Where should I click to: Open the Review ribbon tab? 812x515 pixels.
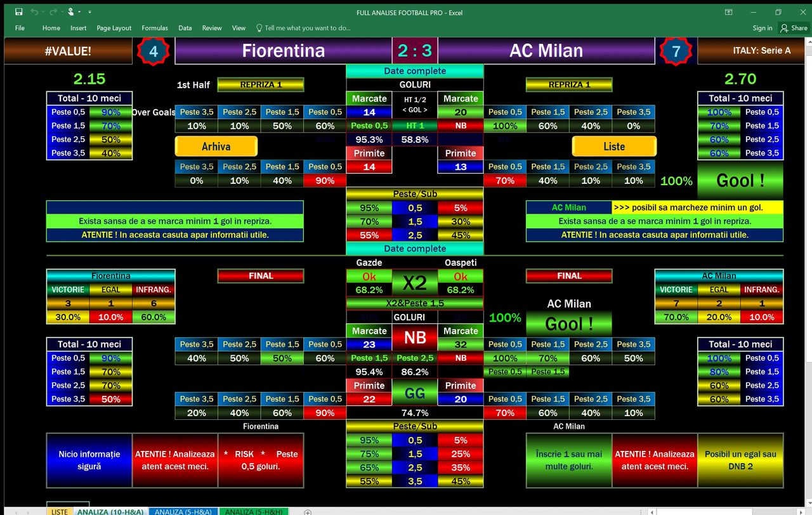point(212,28)
